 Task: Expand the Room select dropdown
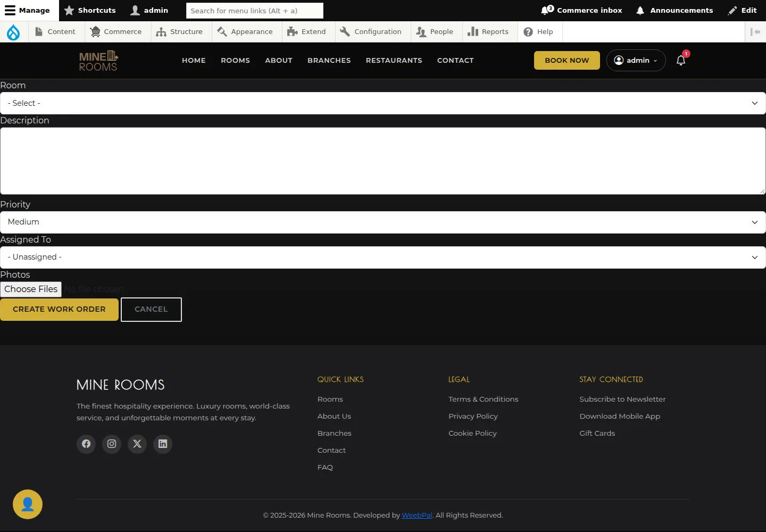pyautogui.click(x=383, y=103)
